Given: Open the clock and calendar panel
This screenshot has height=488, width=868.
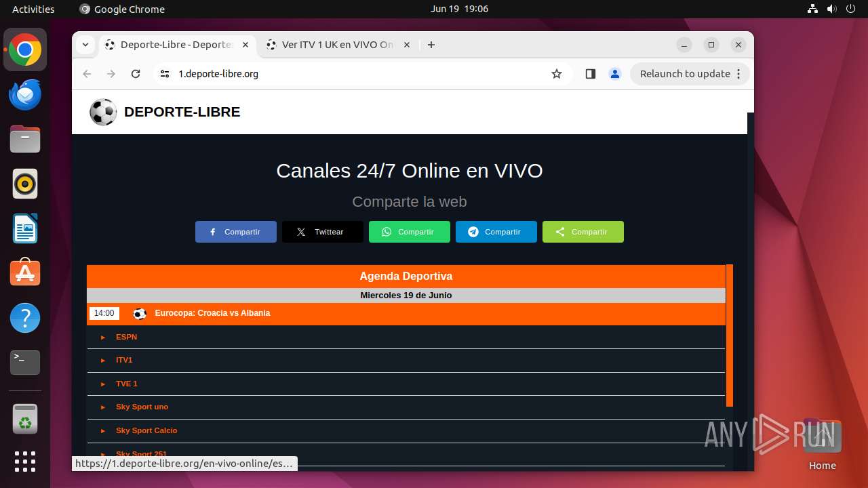Looking at the screenshot, I should (459, 9).
